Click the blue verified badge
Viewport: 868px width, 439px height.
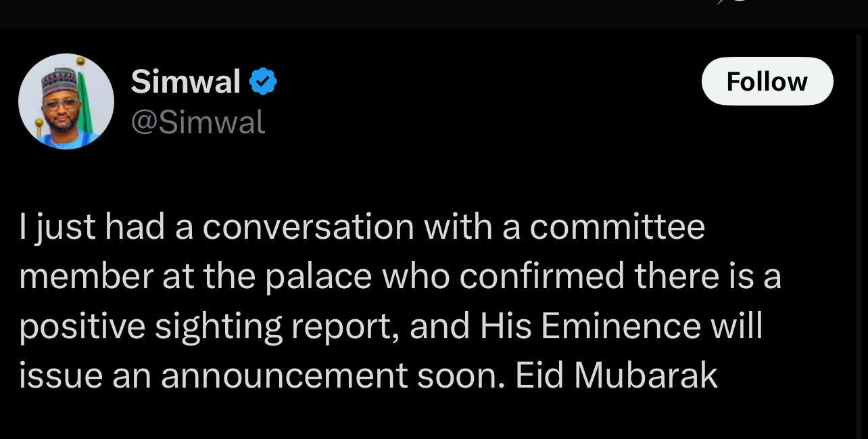pyautogui.click(x=263, y=82)
